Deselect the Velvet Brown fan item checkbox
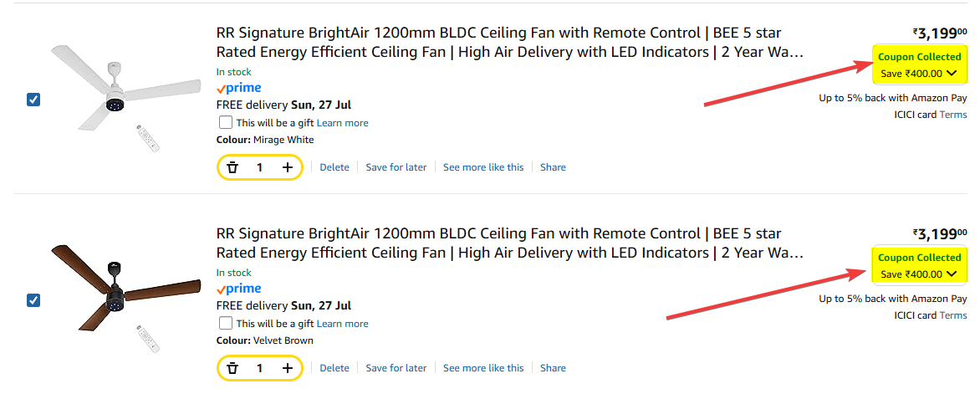The image size is (980, 394). pyautogui.click(x=33, y=300)
